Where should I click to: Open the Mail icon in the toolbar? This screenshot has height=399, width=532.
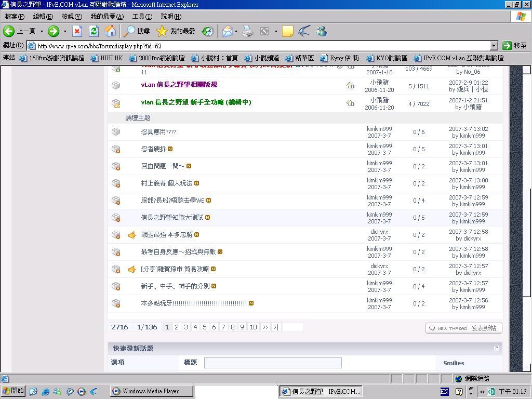pos(227,31)
